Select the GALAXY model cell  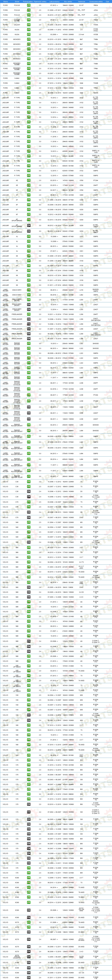coord(17,25)
